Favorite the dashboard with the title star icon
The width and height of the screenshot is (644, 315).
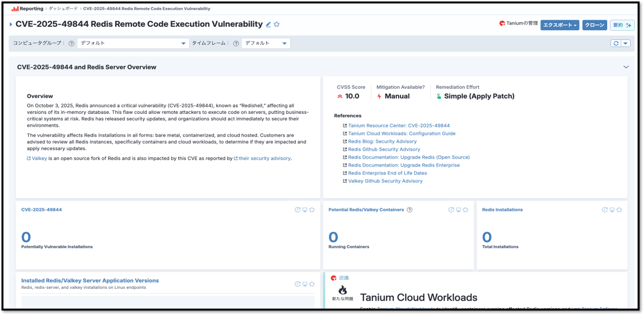coord(277,24)
